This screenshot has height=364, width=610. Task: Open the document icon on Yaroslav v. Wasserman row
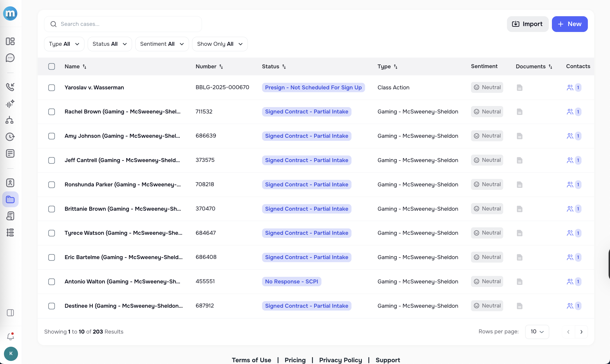[520, 87]
